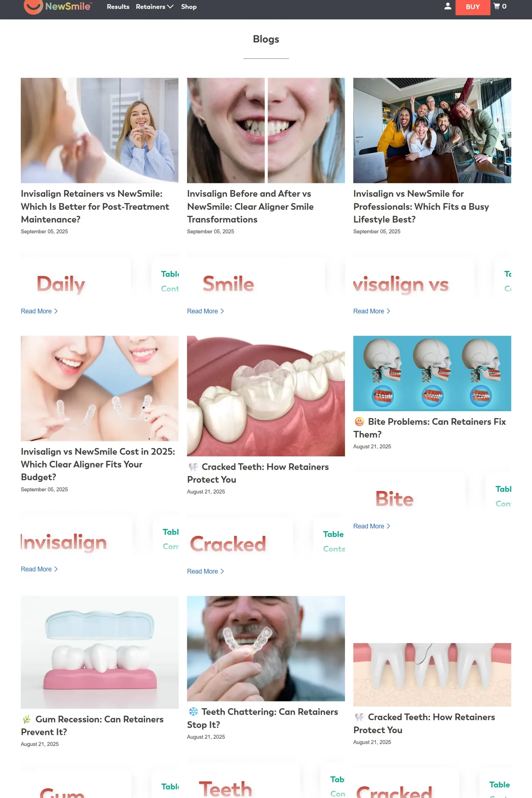
Task: Go to the Shop page
Action: 189,7
